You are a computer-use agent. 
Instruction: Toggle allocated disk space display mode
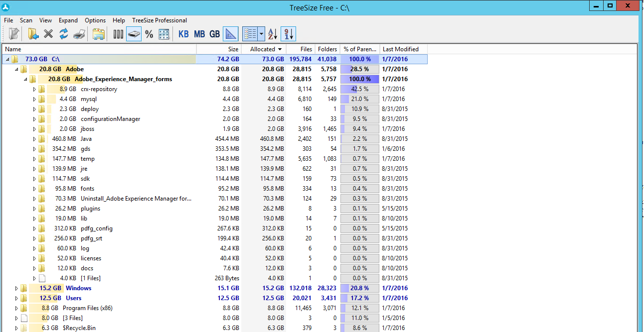tap(134, 34)
